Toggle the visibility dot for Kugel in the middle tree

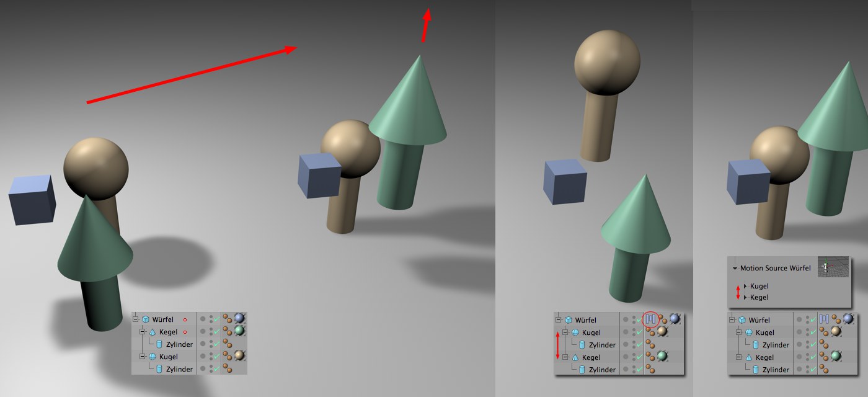coord(626,332)
